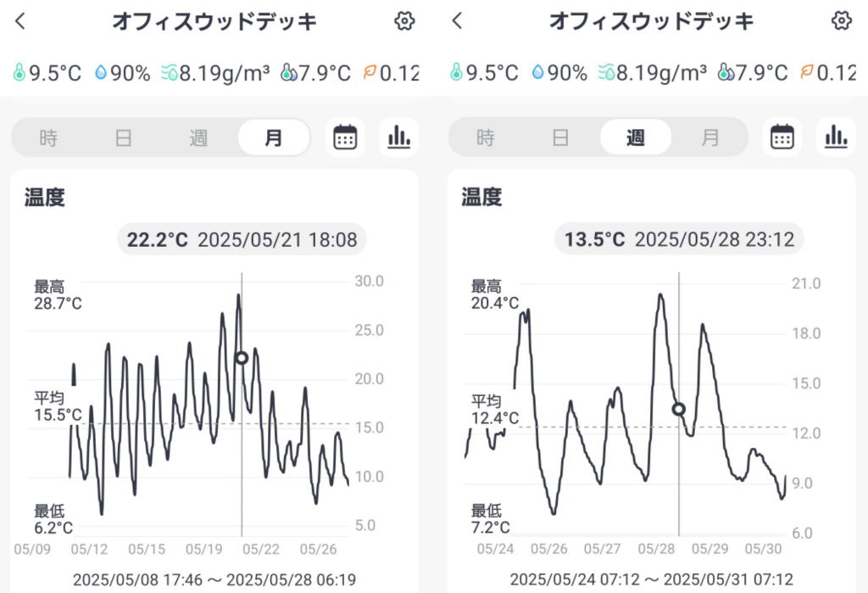Switch right panel to 月 (month) view
868x593 pixels.
(710, 137)
